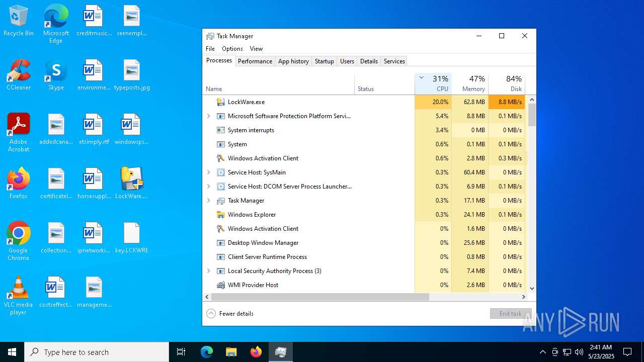Image resolution: width=644 pixels, height=362 pixels.
Task: Show hidden system tray icons
Action: (x=542, y=352)
